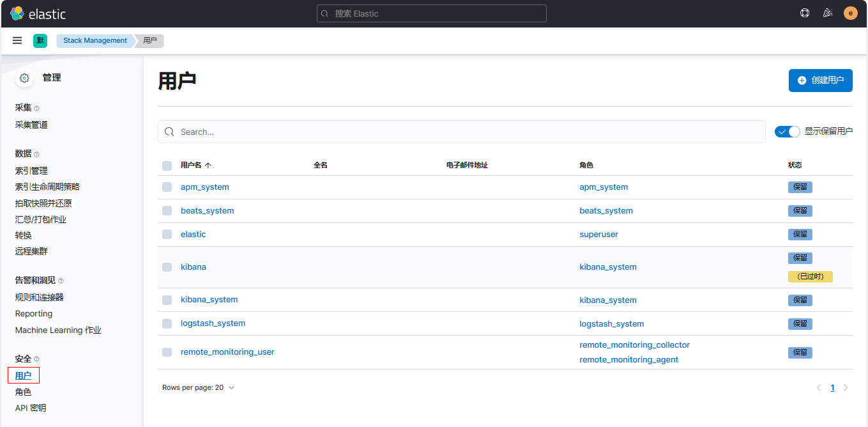This screenshot has height=427, width=868.
Task: Click the user avatar 'e' icon
Action: (x=850, y=13)
